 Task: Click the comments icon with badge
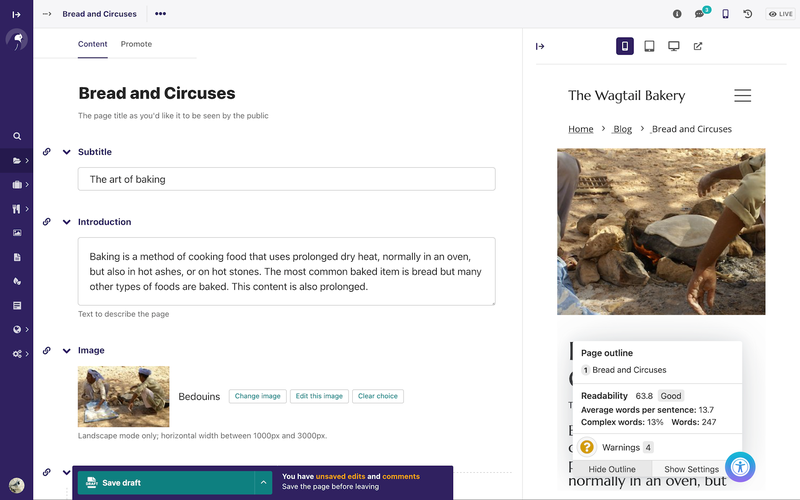(699, 14)
